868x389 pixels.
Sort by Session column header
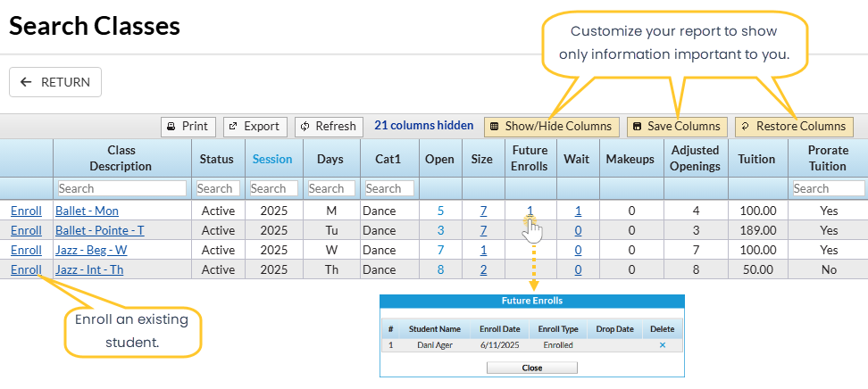(x=272, y=159)
